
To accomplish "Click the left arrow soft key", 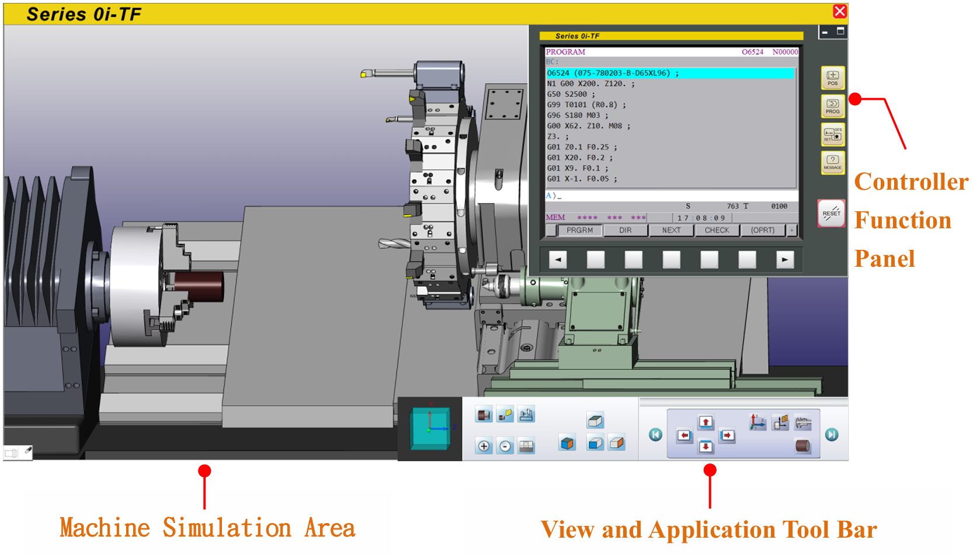I will pyautogui.click(x=558, y=260).
